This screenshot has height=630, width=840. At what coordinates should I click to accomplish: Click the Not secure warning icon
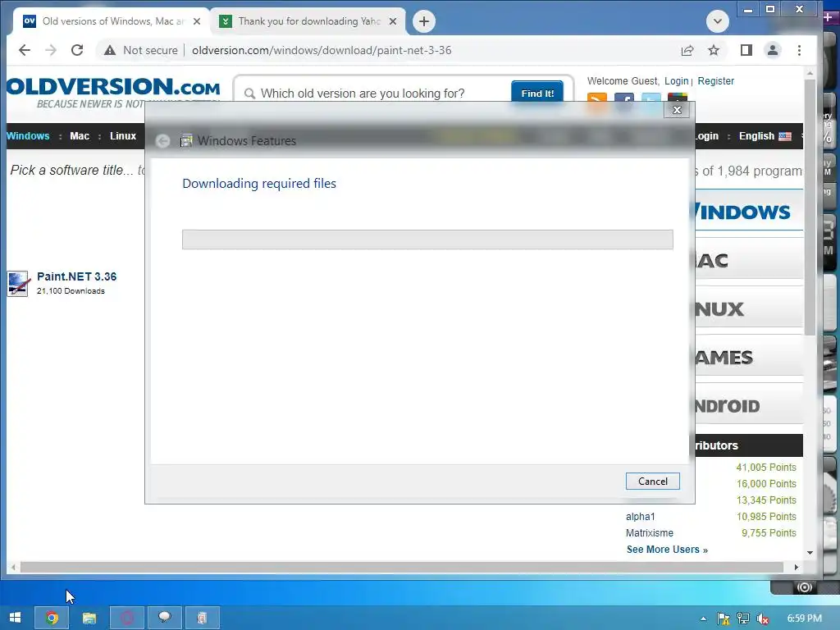pyautogui.click(x=110, y=50)
